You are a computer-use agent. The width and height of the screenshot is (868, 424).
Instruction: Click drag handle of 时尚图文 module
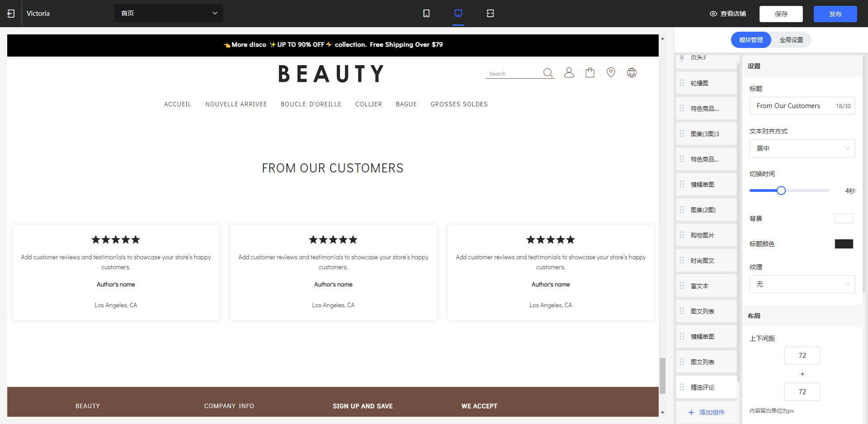pos(682,261)
